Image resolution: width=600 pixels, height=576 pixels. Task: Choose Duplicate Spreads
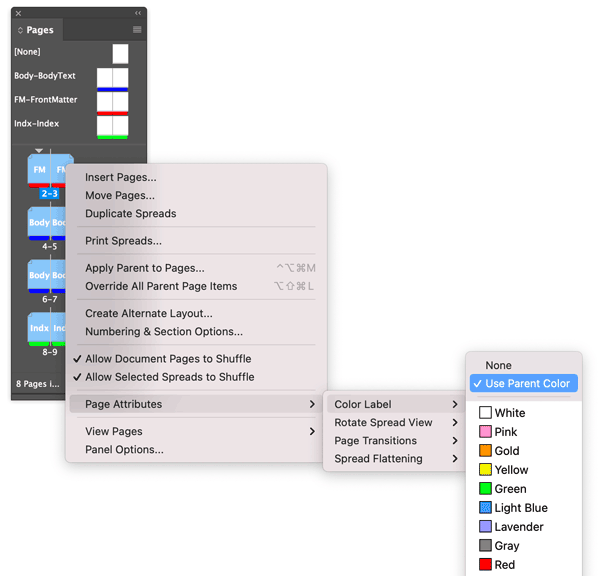[196, 214]
